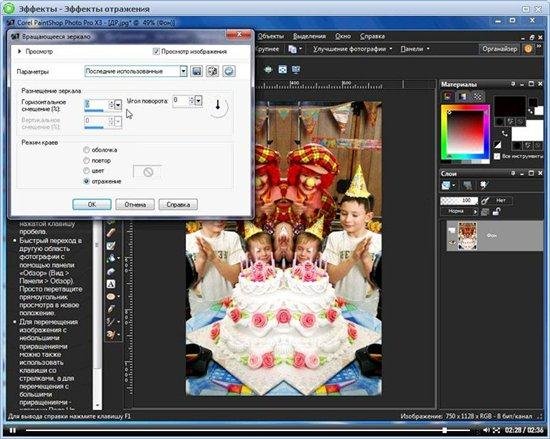Pick a color in the rainbow color picker

[465, 134]
